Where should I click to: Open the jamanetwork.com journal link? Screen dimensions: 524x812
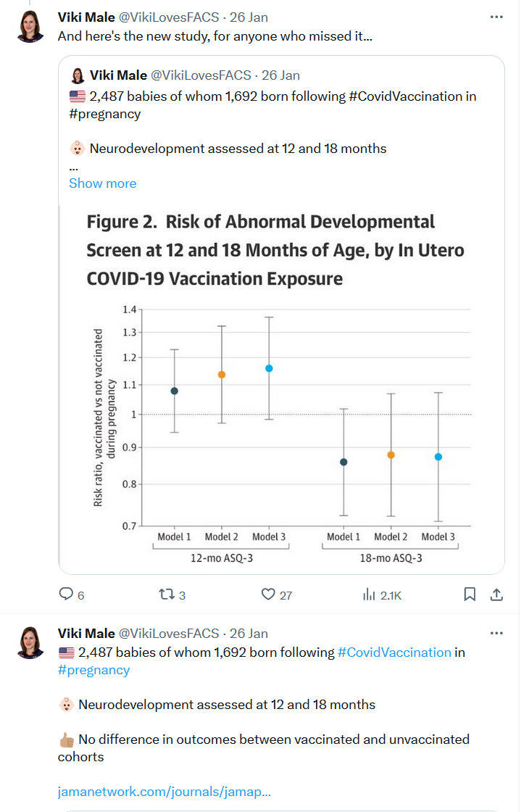(164, 792)
